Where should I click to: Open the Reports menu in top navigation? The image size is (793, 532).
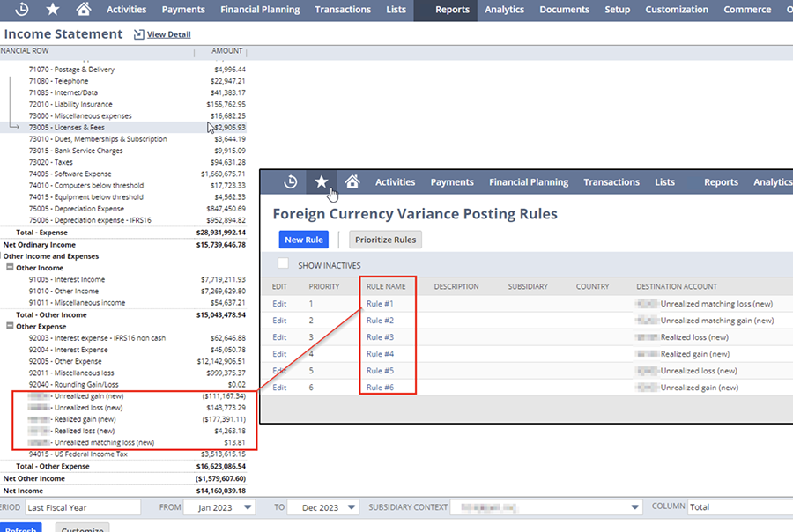click(x=453, y=10)
